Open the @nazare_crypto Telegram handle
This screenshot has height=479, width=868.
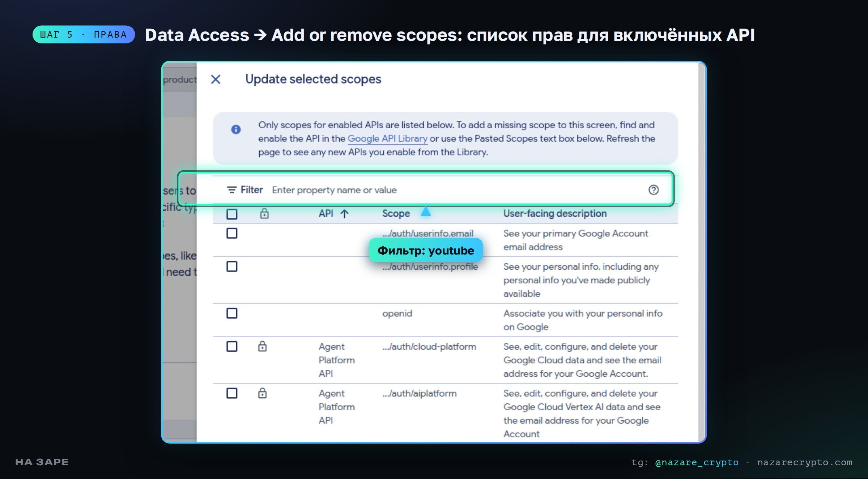(697, 462)
